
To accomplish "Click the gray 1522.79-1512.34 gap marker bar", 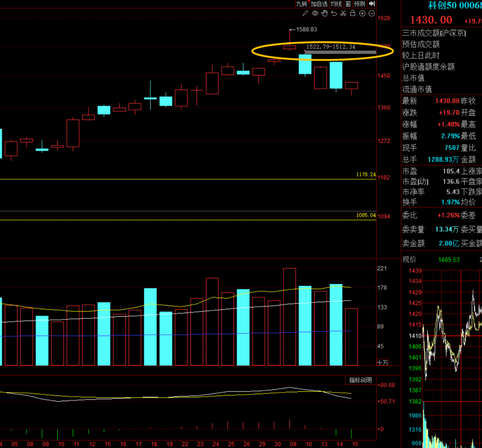I will 340,52.
